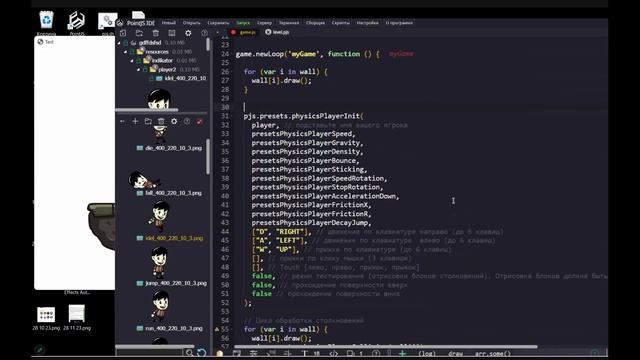640x360 pixels.
Task: Toggle the checkbox beside resources
Action: coord(132,52)
